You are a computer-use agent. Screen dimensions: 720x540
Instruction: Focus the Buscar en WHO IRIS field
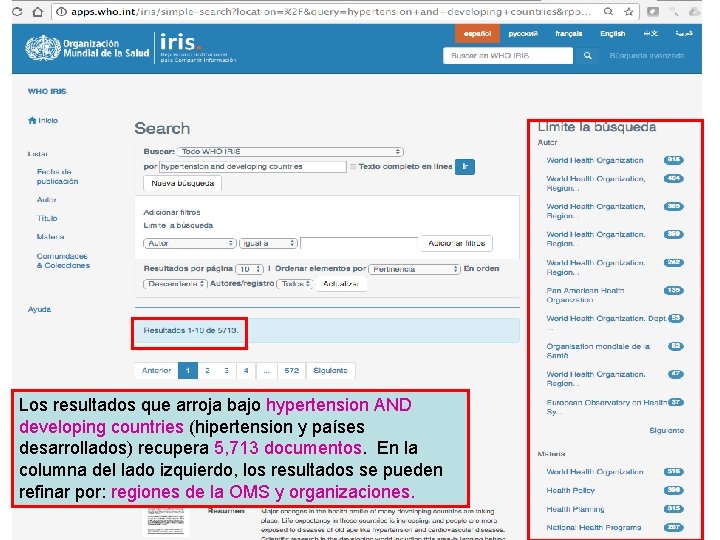tap(508, 56)
